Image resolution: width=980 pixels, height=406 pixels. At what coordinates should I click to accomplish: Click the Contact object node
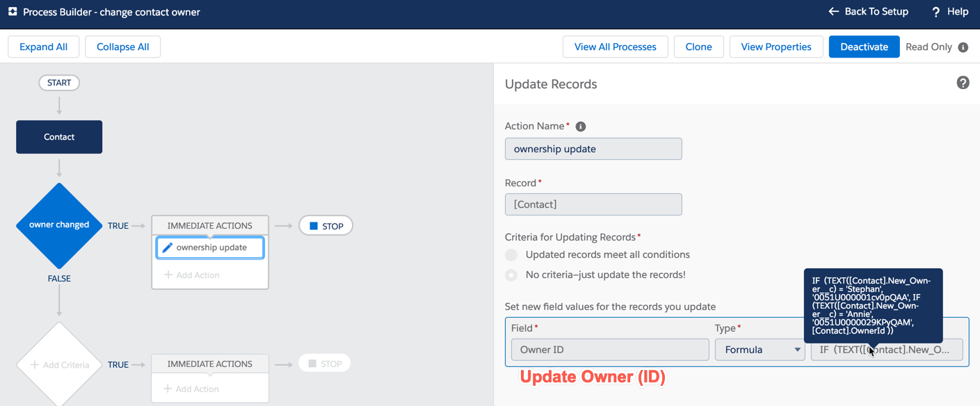point(59,137)
